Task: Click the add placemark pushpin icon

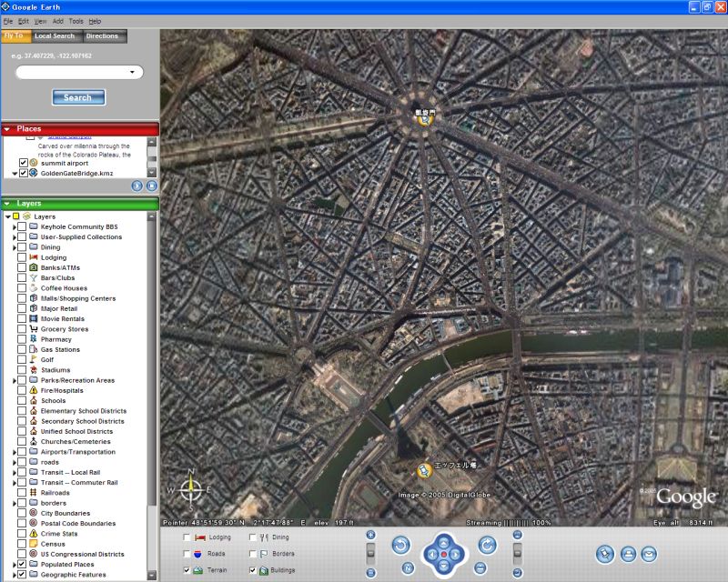Action: (605, 554)
